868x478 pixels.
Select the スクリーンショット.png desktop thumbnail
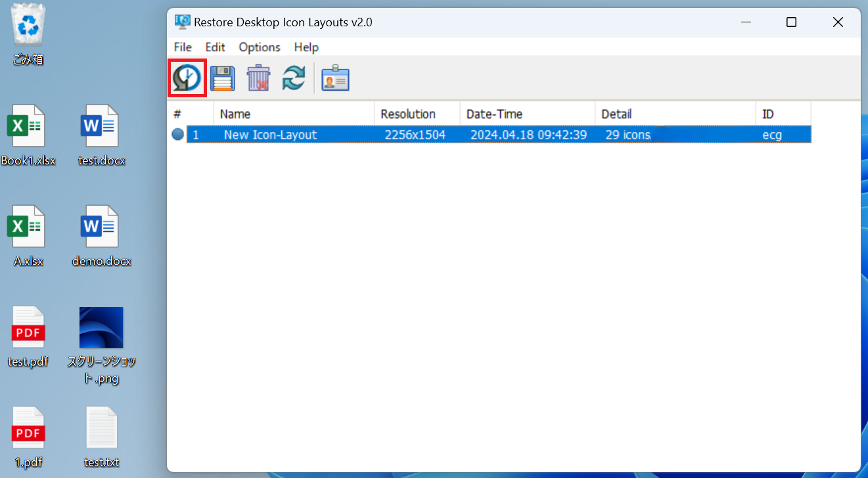pos(101,345)
